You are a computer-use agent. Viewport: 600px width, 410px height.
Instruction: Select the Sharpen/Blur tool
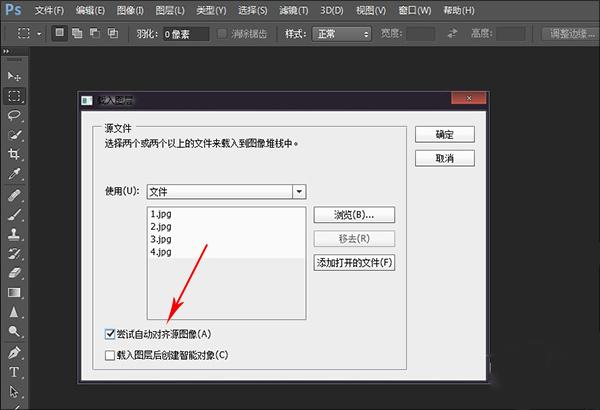point(14,312)
